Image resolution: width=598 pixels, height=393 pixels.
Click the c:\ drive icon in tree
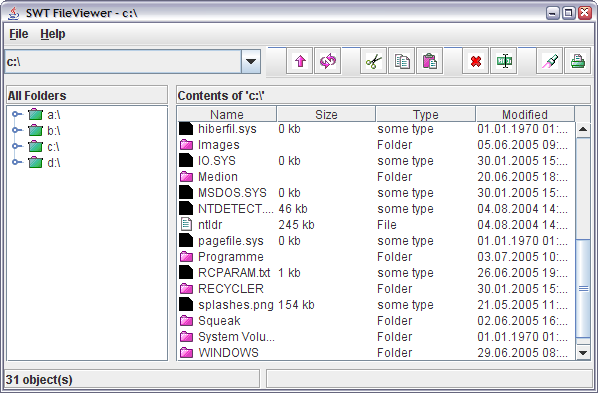tap(35, 146)
